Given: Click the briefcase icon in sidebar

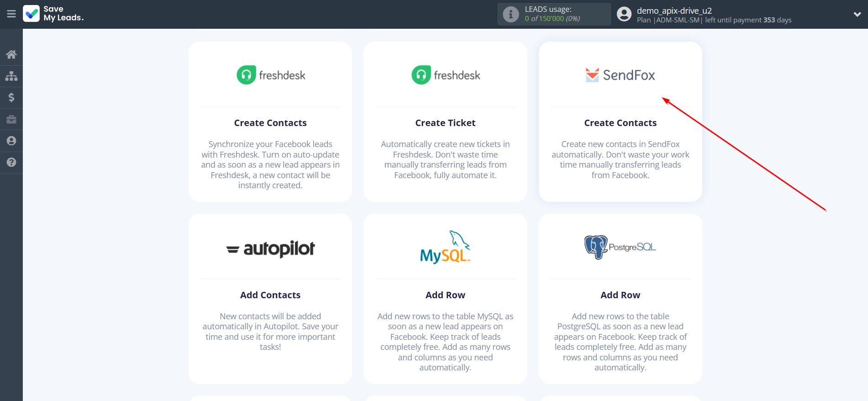Looking at the screenshot, I should click(x=11, y=119).
